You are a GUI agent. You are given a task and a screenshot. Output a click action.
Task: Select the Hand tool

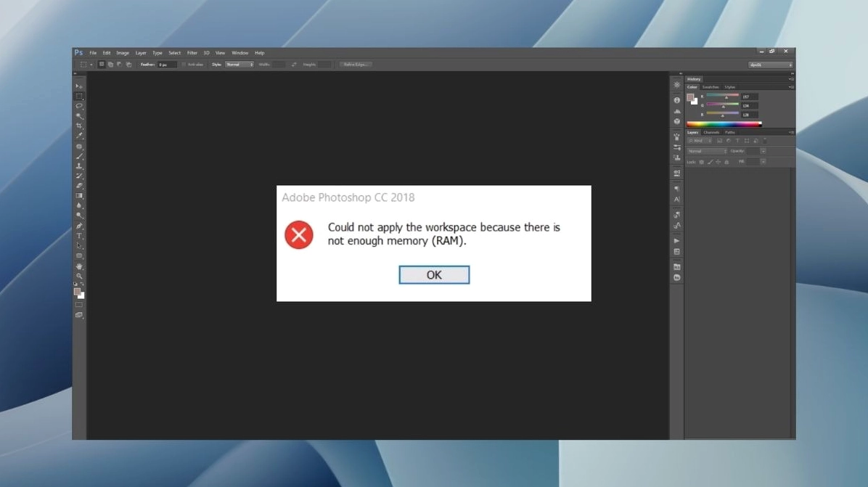point(79,266)
